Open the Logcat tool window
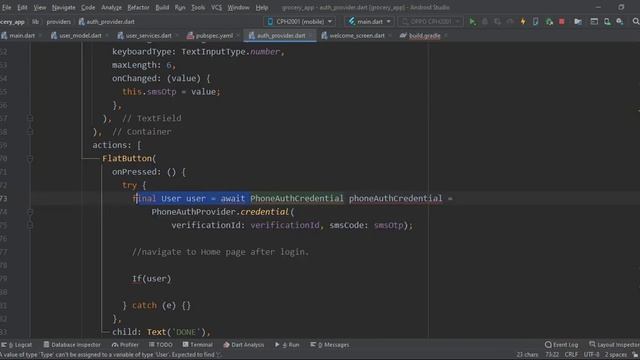The image size is (640, 360). click(17, 345)
